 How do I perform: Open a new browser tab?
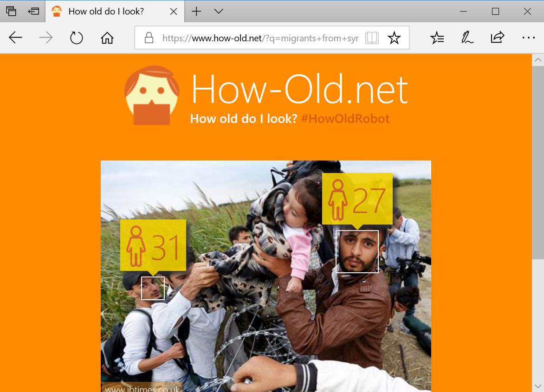coord(196,11)
